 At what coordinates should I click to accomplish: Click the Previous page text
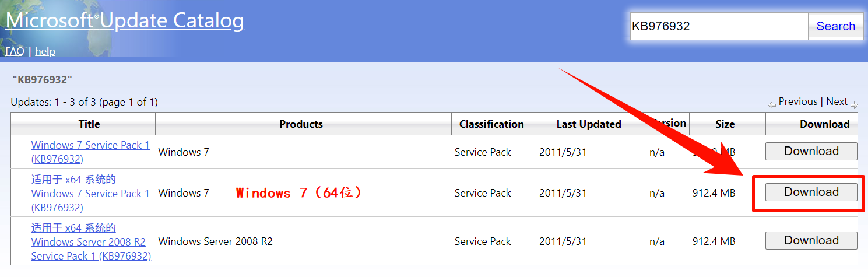point(798,101)
